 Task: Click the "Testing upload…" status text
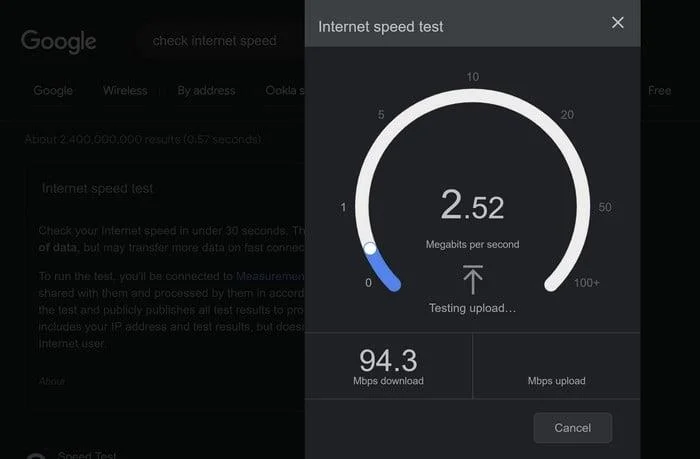click(472, 308)
